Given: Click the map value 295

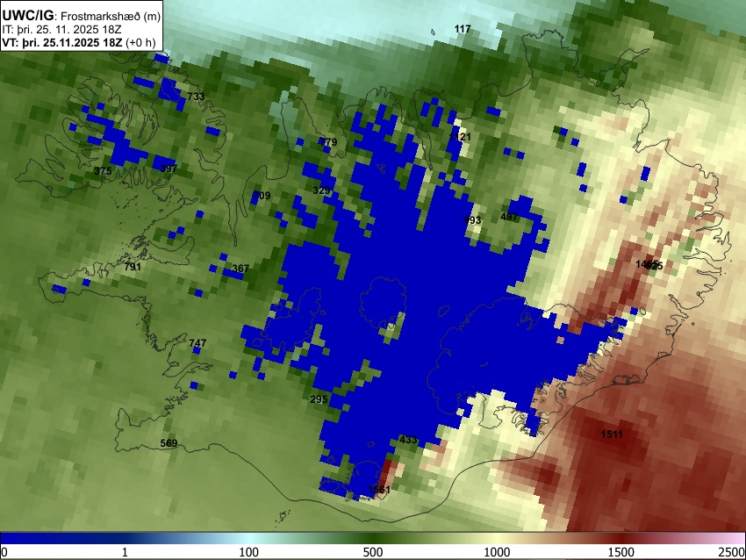Looking at the screenshot, I should coord(319,398).
